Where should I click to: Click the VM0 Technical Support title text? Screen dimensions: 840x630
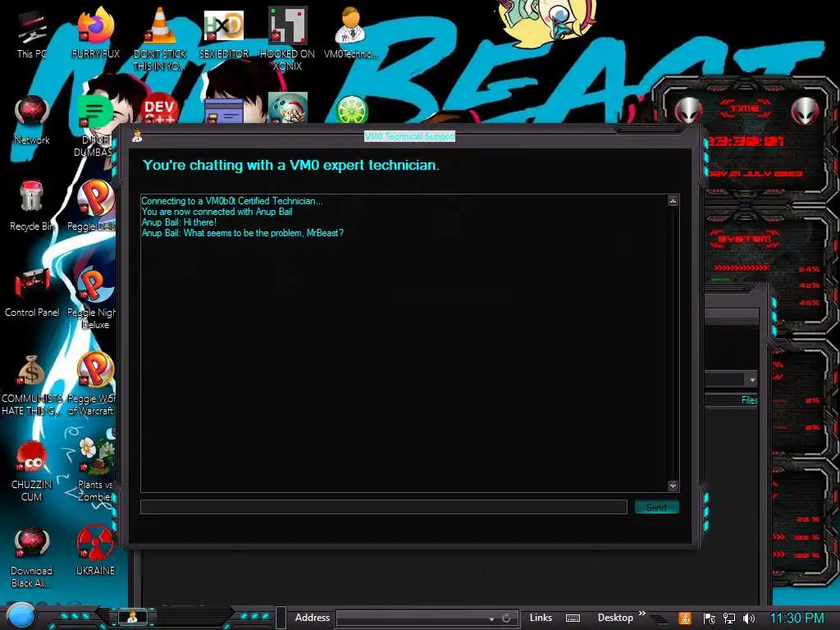point(410,136)
